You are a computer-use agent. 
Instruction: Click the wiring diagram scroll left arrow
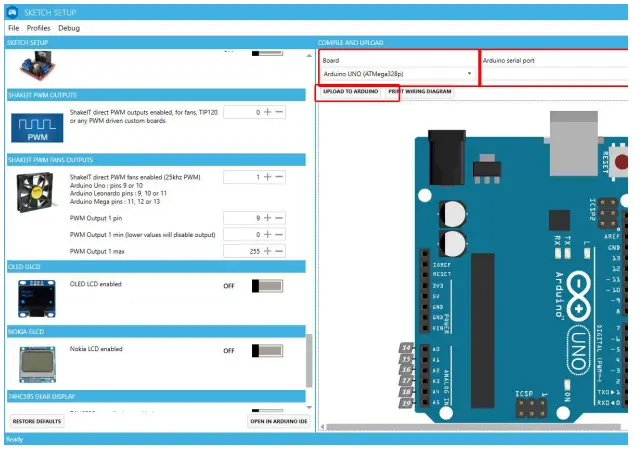click(x=322, y=427)
